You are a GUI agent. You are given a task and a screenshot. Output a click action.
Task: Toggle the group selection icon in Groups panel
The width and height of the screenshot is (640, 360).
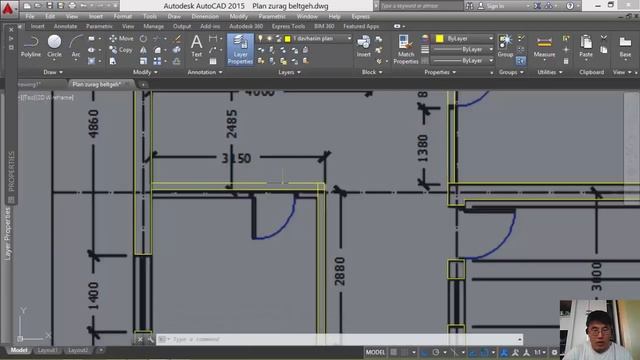pos(520,61)
